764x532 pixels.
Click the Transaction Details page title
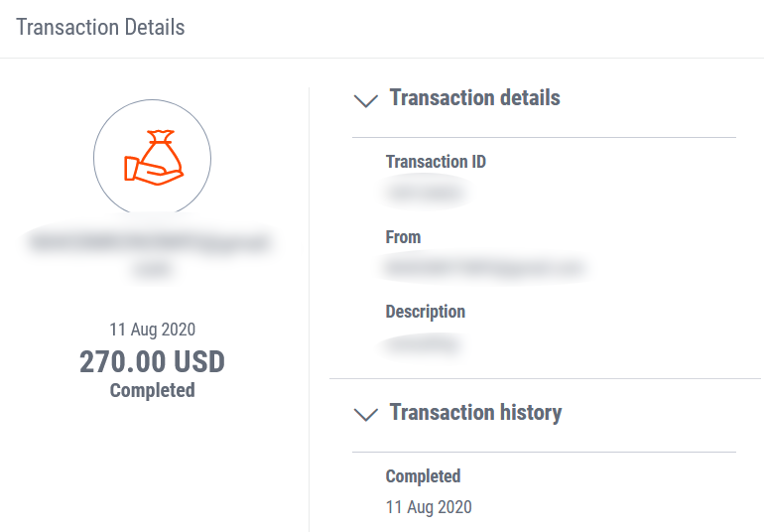click(100, 28)
